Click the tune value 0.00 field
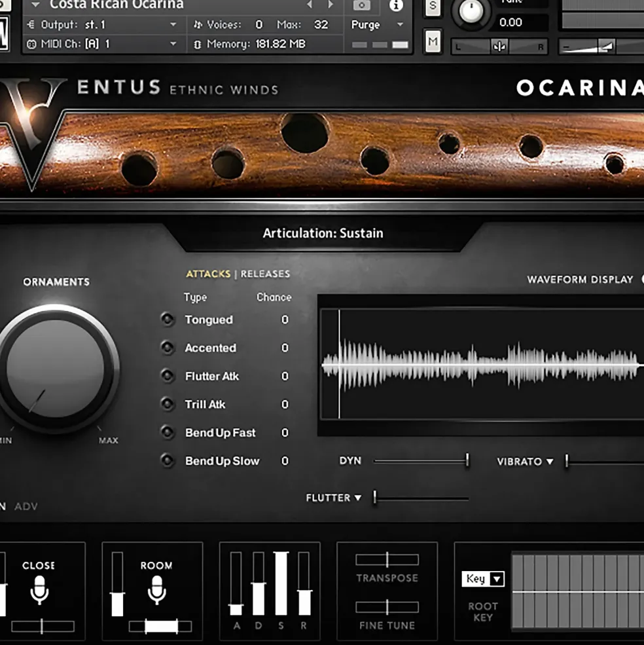The height and width of the screenshot is (645, 644). [510, 22]
